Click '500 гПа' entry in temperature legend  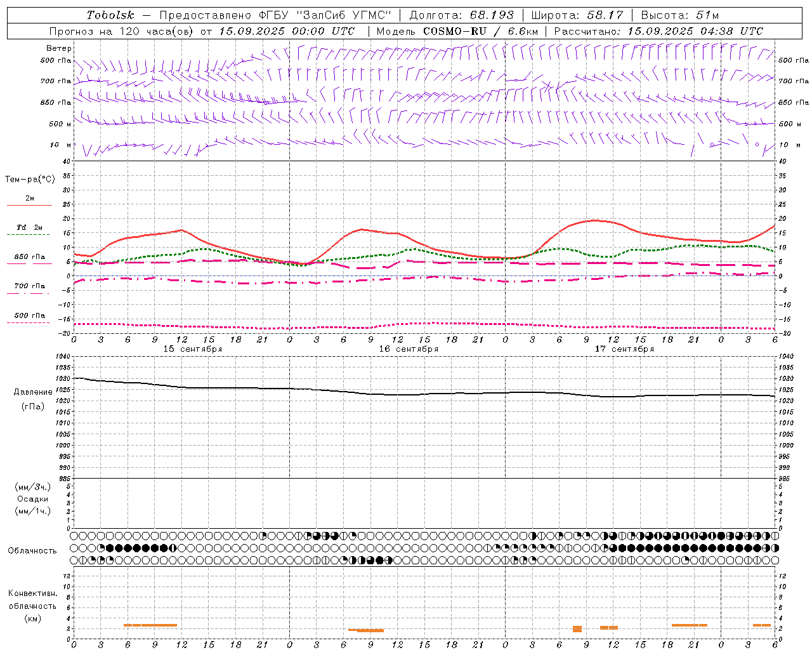(30, 315)
